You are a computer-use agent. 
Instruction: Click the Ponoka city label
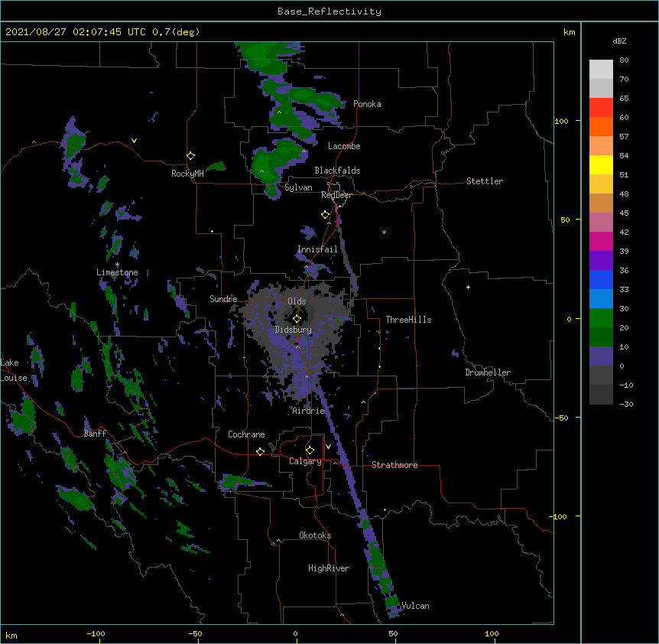tap(367, 104)
